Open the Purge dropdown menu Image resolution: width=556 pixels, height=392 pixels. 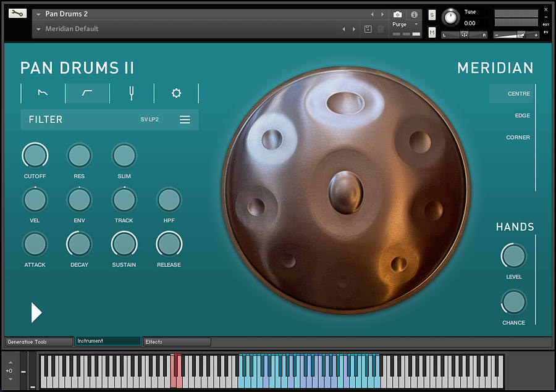[405, 25]
